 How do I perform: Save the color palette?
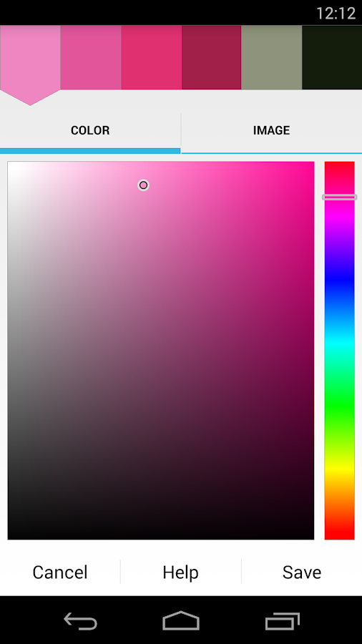pos(302,572)
